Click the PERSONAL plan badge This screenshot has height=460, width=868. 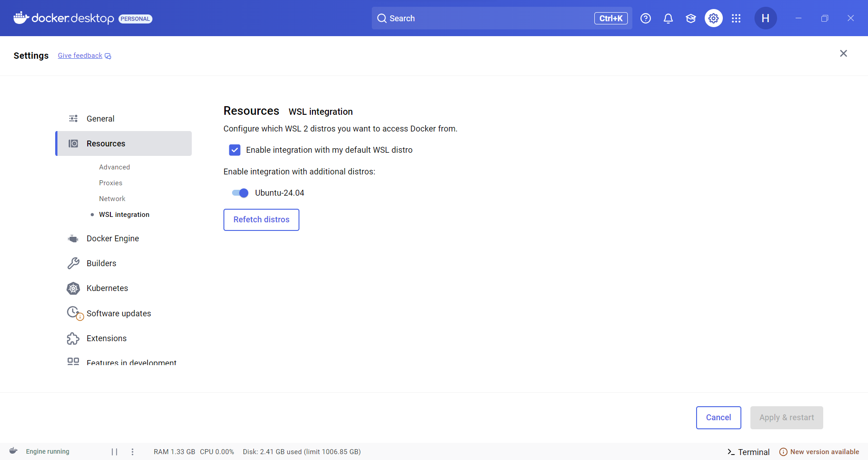(135, 19)
